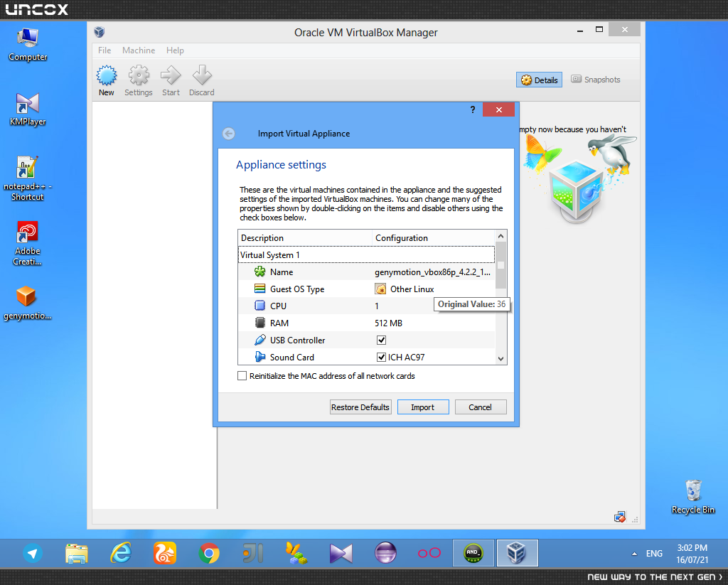Screen dimensions: 728x585
Task: Open the Machine menu
Action: click(139, 50)
